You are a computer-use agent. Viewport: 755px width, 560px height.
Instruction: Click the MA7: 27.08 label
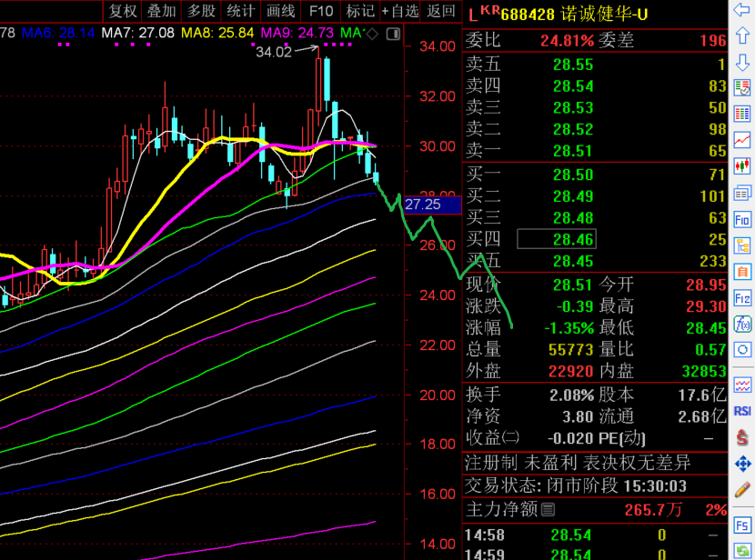[x=138, y=34]
